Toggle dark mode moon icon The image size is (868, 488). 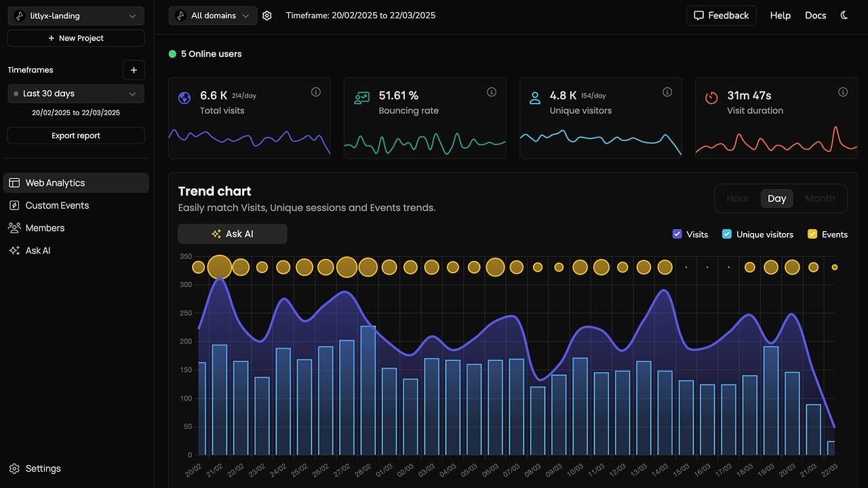coord(844,16)
